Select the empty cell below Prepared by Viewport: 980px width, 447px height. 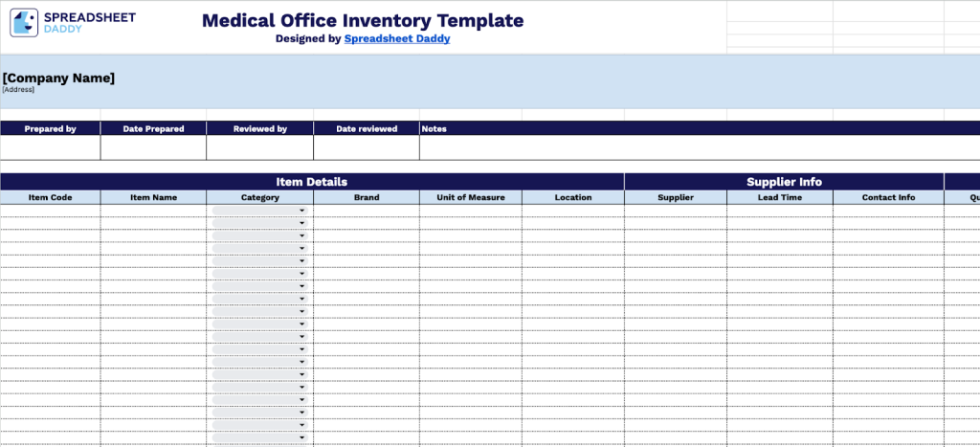point(50,148)
